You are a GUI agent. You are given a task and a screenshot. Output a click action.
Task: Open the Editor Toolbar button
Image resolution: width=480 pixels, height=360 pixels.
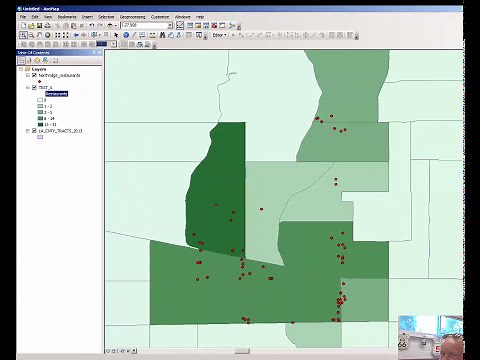[180, 25]
